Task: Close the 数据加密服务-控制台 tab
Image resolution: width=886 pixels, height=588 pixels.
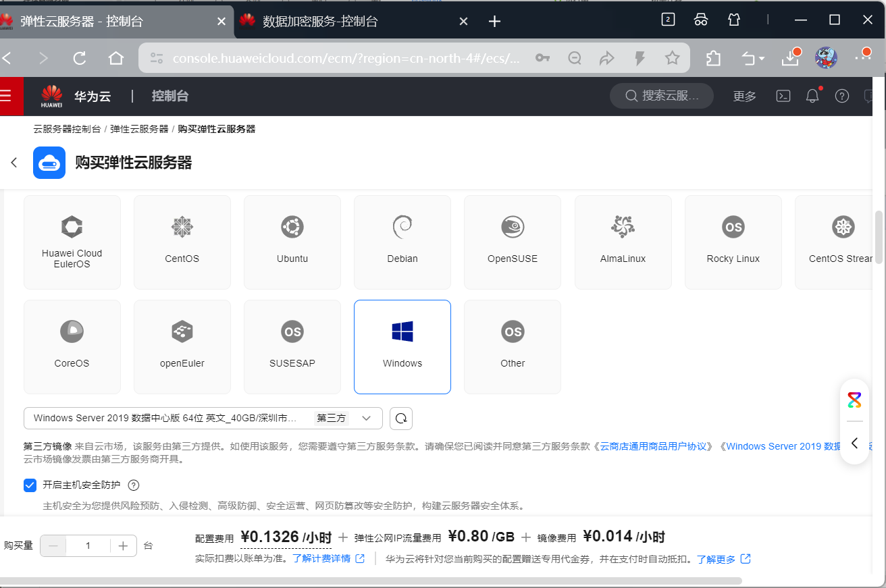Action: tap(463, 22)
